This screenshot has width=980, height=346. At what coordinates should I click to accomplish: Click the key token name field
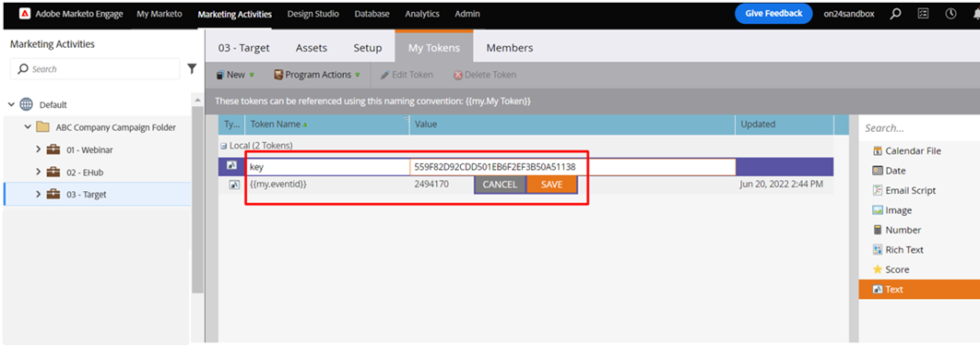pos(327,167)
